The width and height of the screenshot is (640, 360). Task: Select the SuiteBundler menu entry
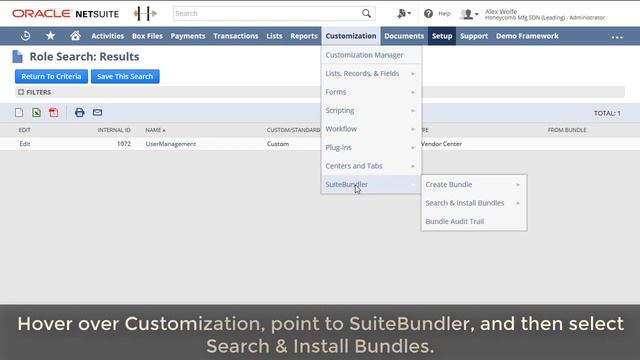370,184
